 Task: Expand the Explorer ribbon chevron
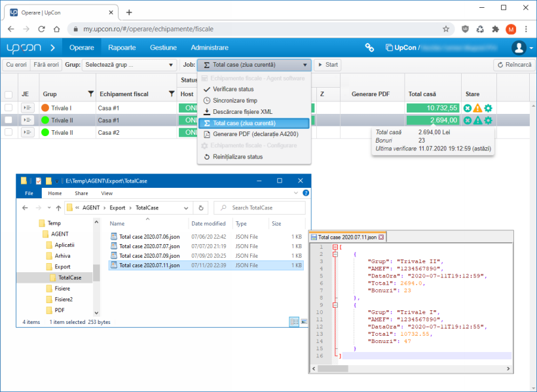tap(295, 193)
